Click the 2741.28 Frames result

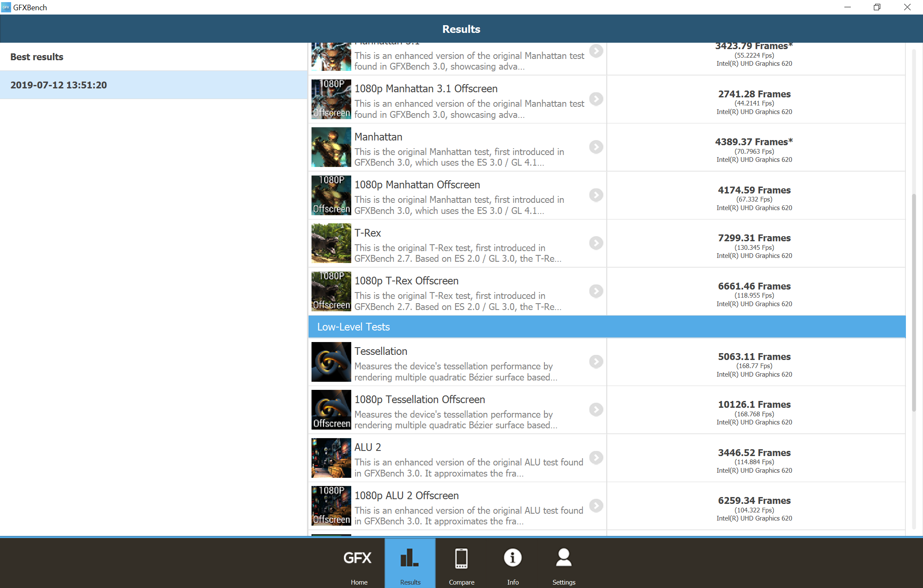coord(754,94)
